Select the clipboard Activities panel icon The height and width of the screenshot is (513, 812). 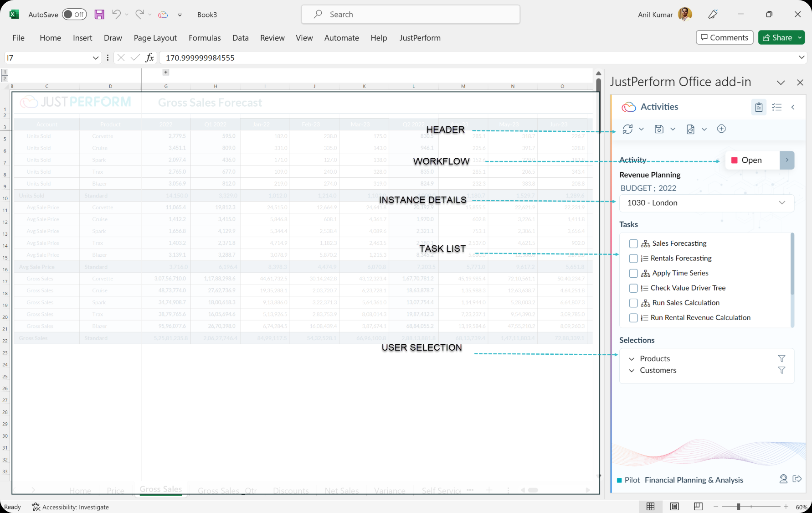pyautogui.click(x=758, y=107)
